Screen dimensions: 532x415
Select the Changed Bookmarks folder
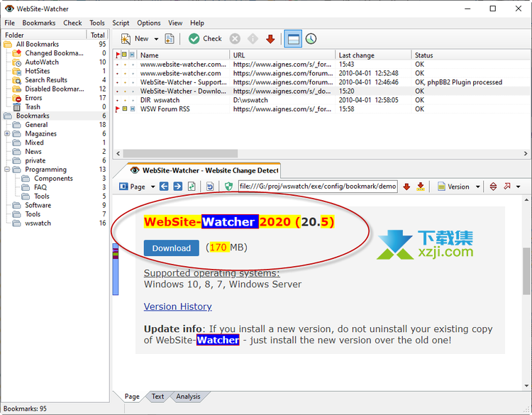(x=54, y=53)
